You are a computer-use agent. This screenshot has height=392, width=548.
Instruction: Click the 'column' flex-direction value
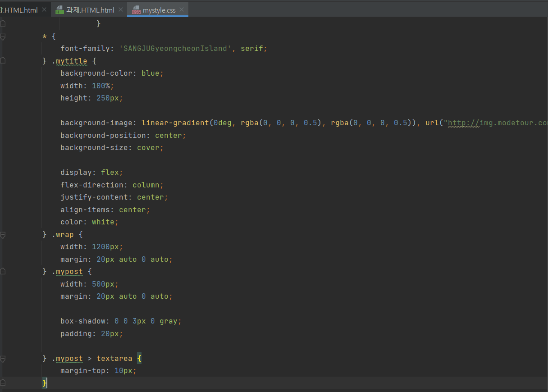click(x=146, y=185)
